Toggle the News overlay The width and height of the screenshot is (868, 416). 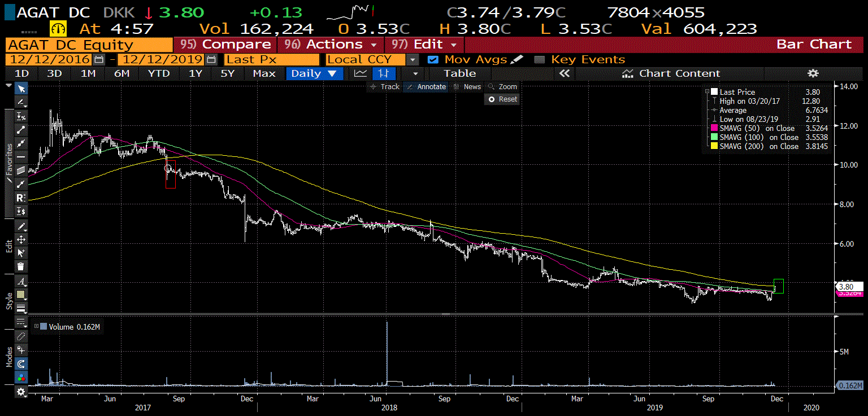468,87
